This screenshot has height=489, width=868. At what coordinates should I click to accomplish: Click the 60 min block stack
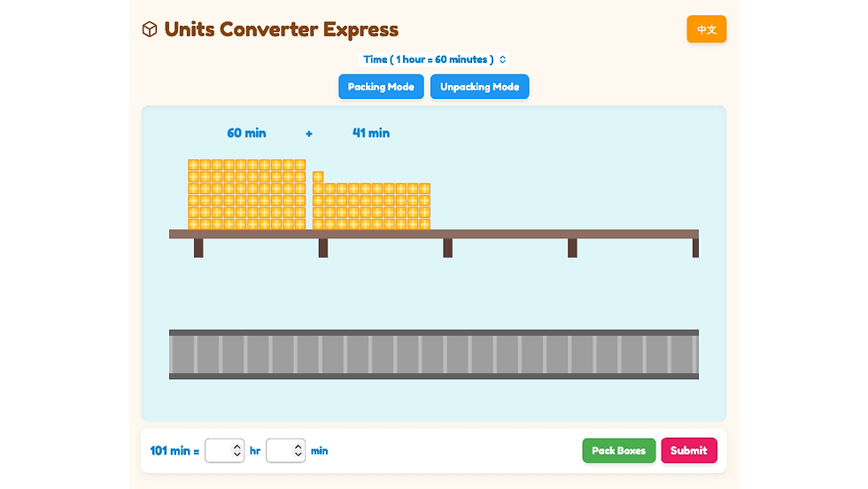246,194
